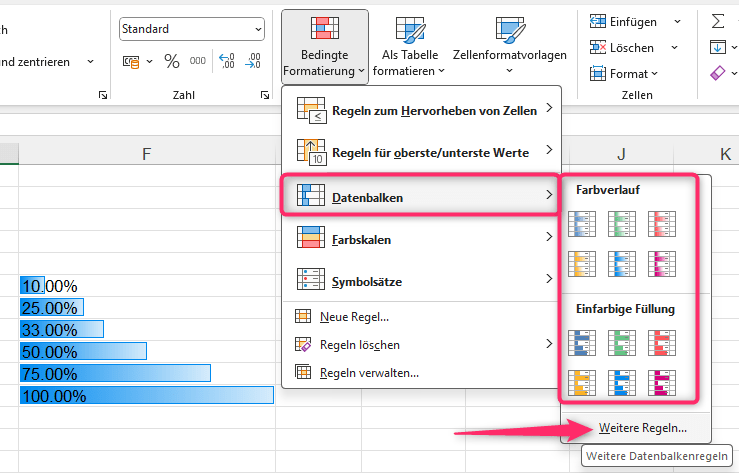Screen dimensions: 739x473
Task: Click the Clear eraser icon
Action: coord(718,73)
